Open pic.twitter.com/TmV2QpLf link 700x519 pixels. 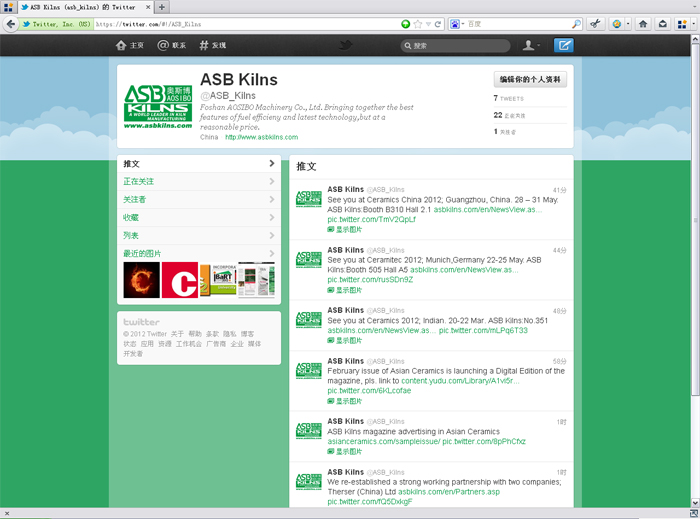click(x=371, y=220)
